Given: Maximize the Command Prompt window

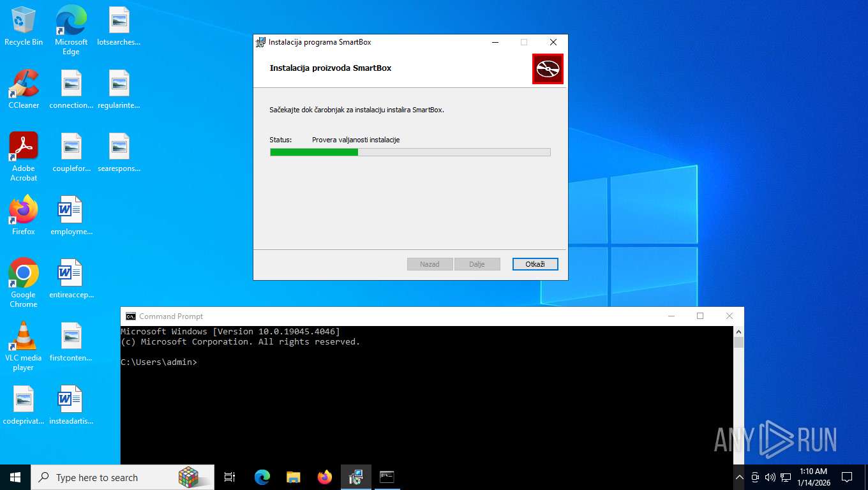Looking at the screenshot, I should (x=700, y=316).
